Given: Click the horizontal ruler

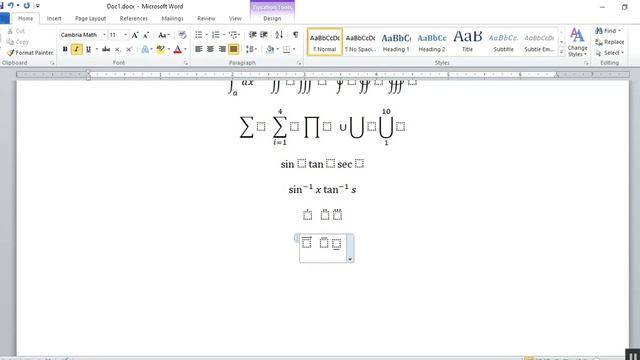Looking at the screenshot, I should tap(322, 75).
